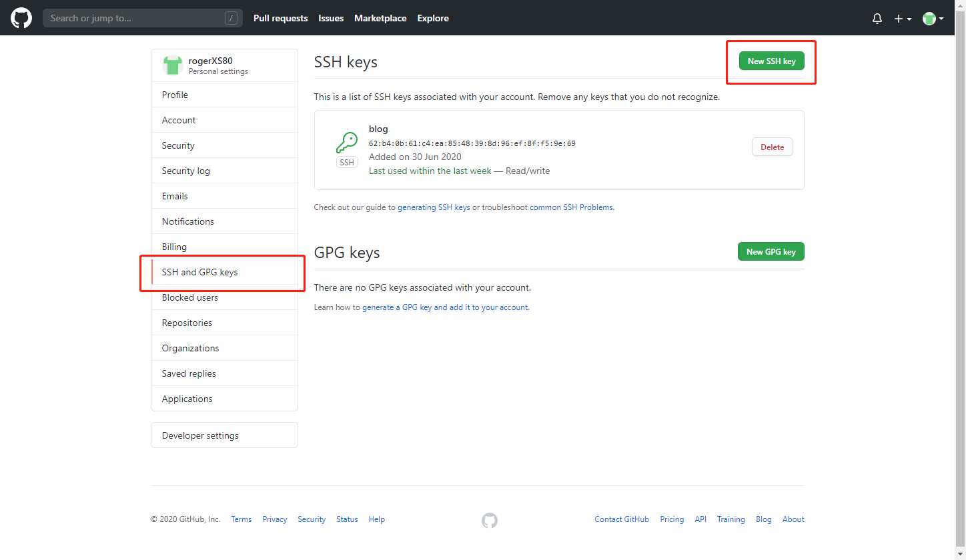The image size is (966, 560).
Task: Open Status link in footer
Action: coord(347,519)
